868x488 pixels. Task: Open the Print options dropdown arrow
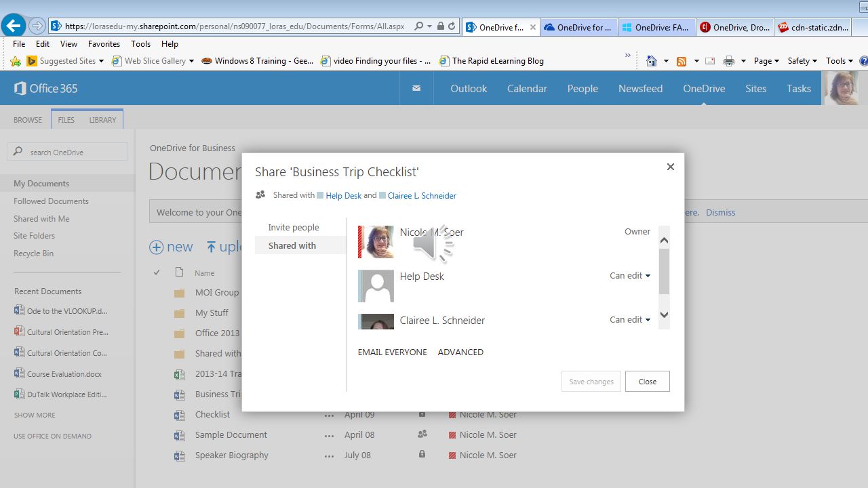pyautogui.click(x=743, y=61)
